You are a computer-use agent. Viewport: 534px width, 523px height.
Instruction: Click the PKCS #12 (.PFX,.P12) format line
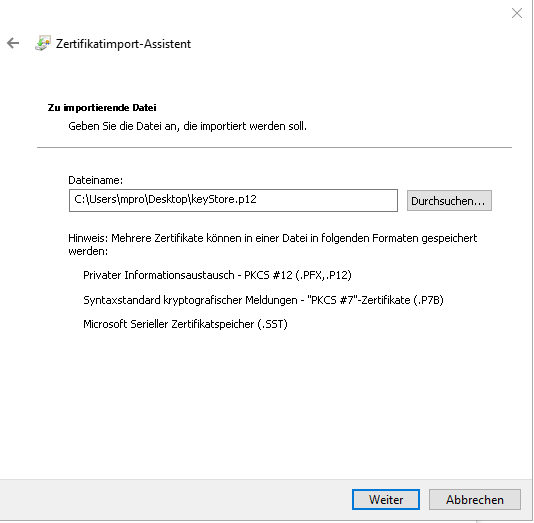click(217, 275)
